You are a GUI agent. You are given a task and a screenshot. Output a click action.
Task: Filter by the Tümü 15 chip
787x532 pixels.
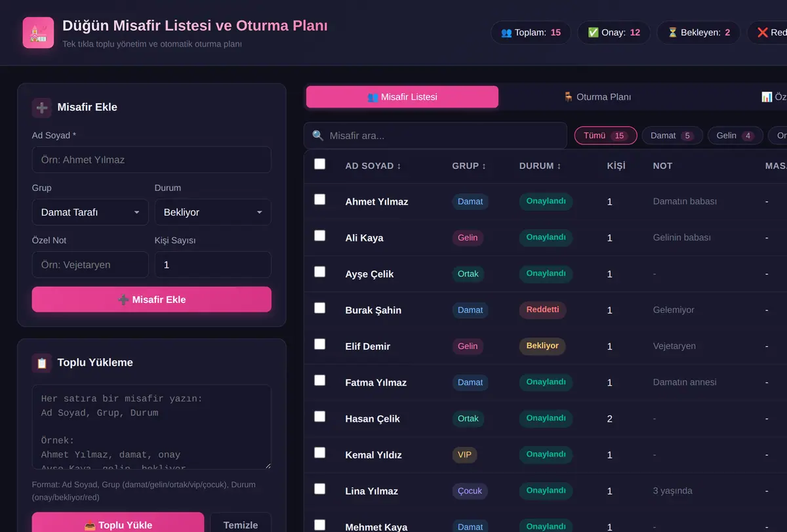tap(606, 136)
